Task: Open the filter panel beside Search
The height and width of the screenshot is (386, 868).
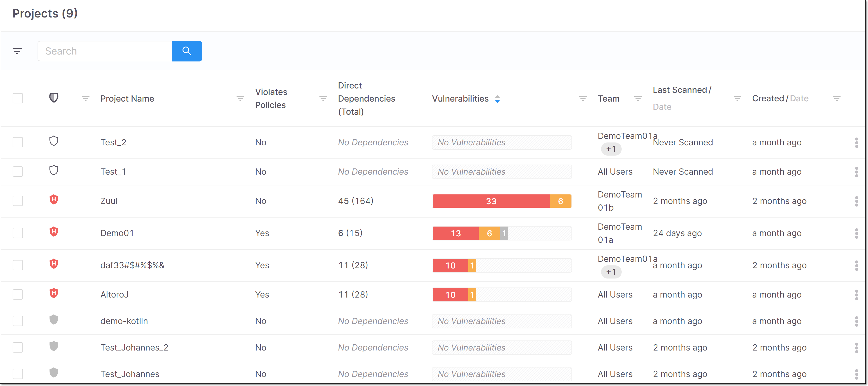Action: click(17, 51)
